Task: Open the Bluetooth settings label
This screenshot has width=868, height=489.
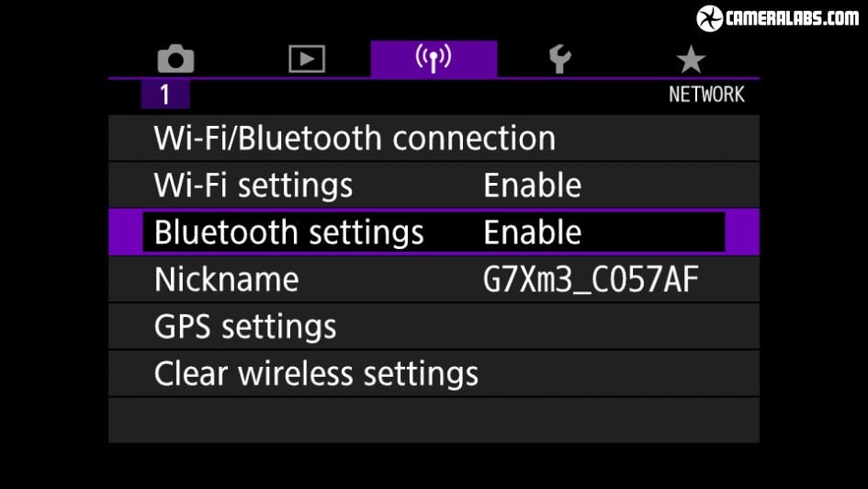Action: click(288, 233)
